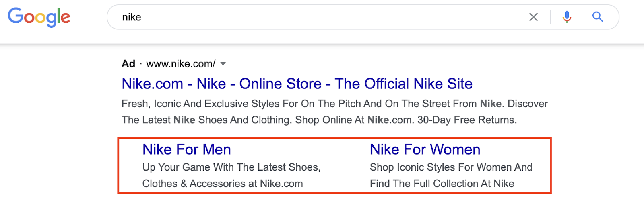Click the bold 'Ad' label
Screen dimensions: 644x204
pos(128,64)
